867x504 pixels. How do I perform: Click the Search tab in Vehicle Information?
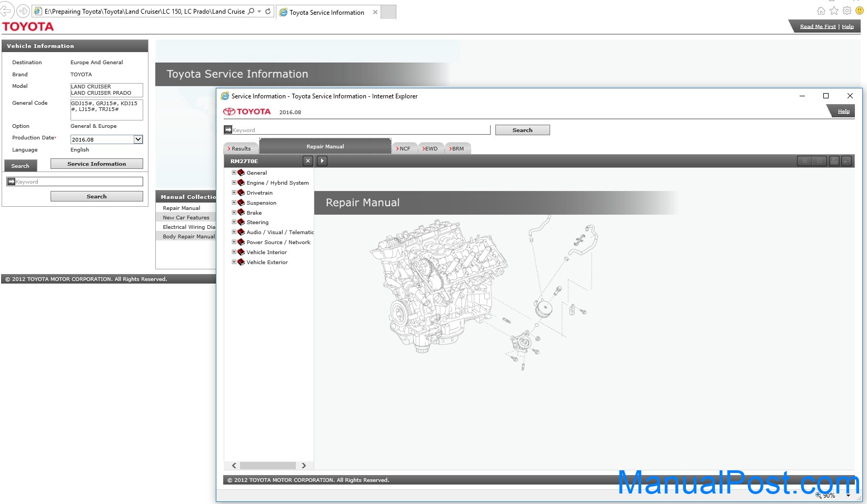[20, 166]
